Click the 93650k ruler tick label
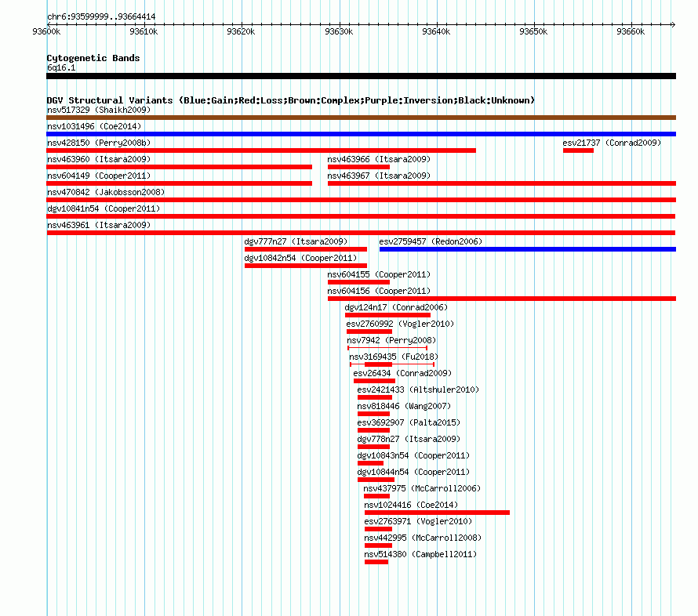Image resolution: width=698 pixels, height=616 pixels. click(533, 31)
